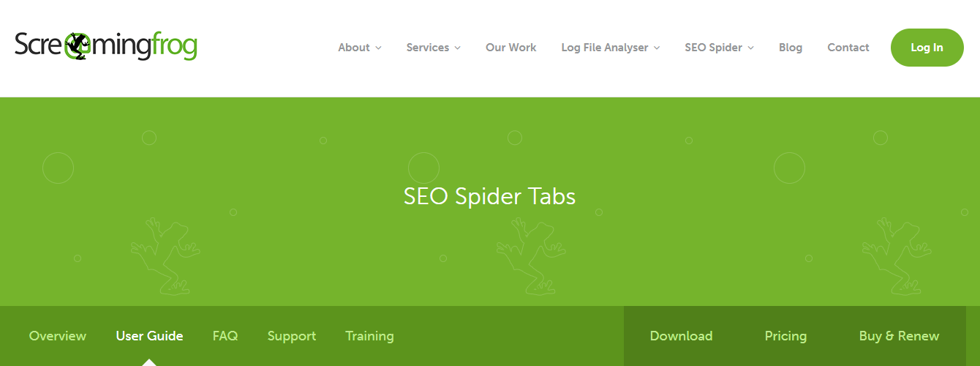Open the Pricing page link
Screen dimensions: 980x366
[x=785, y=336]
